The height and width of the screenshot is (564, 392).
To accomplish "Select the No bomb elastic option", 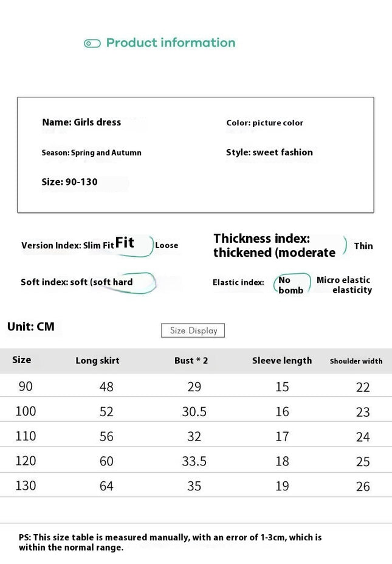I will [291, 285].
